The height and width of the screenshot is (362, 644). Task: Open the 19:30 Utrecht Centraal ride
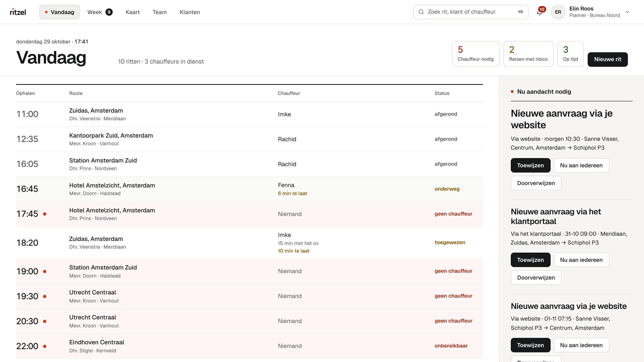(x=249, y=296)
